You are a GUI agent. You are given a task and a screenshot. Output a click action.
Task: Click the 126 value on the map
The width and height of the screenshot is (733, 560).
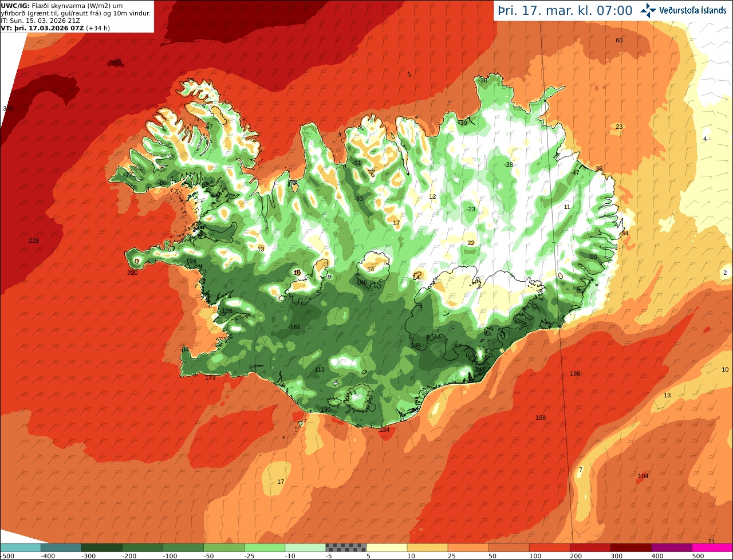tap(227, 311)
